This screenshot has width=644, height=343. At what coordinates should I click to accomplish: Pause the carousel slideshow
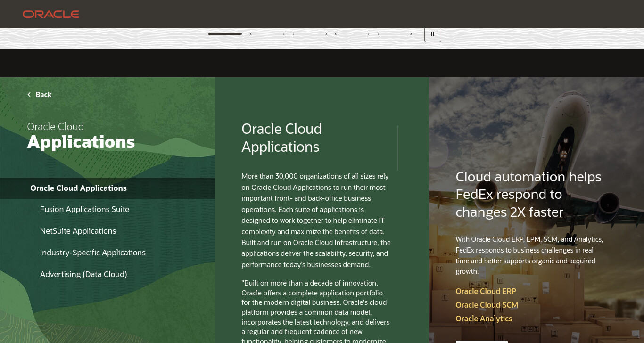[433, 34]
